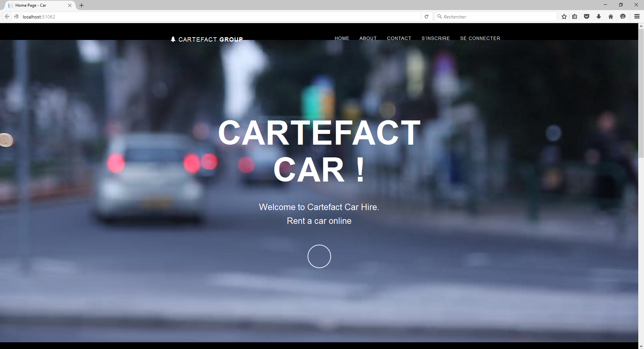Open a new tab with plus button
644x349 pixels.
82,5
